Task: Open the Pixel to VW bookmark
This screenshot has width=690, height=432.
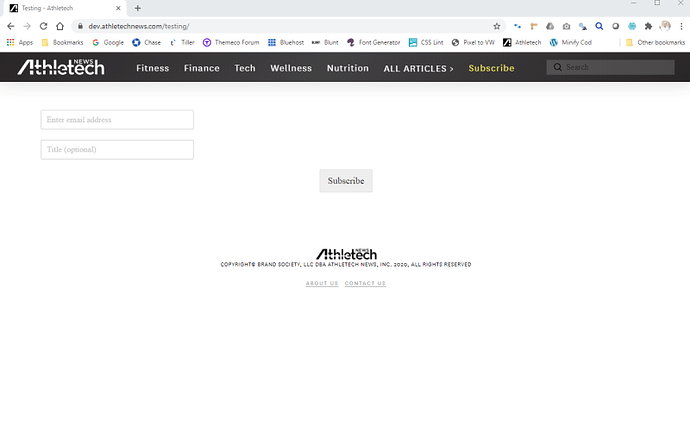Action: pyautogui.click(x=473, y=43)
